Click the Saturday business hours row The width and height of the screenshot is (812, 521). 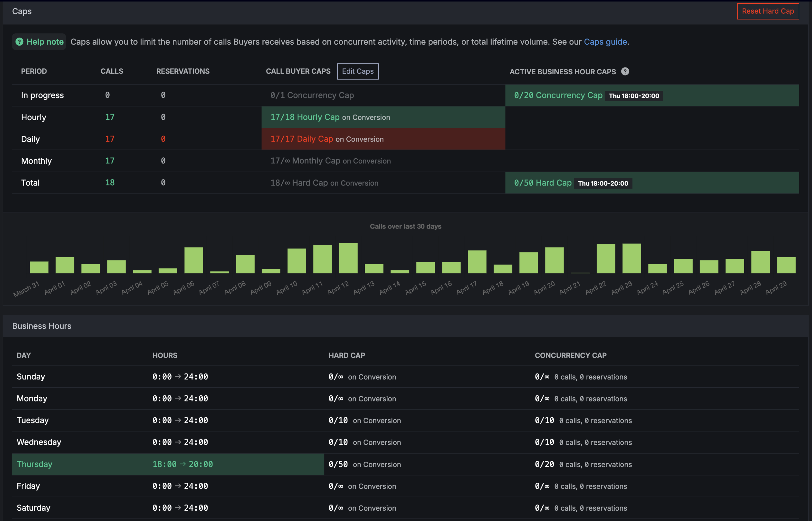click(x=405, y=508)
